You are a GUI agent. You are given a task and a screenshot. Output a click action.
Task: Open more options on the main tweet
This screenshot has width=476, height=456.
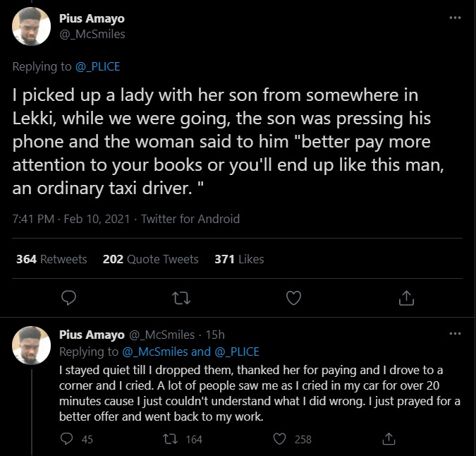[455, 18]
